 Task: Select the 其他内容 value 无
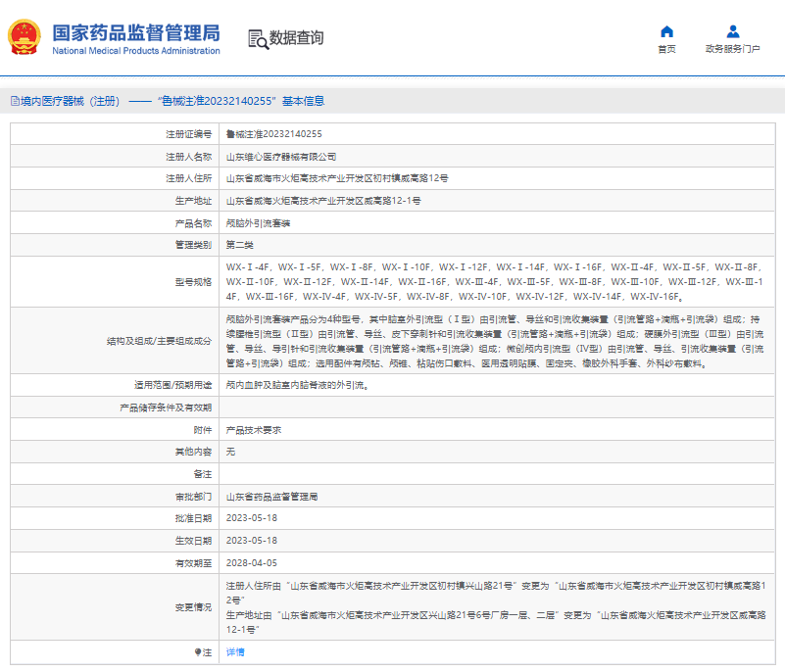[x=230, y=452]
